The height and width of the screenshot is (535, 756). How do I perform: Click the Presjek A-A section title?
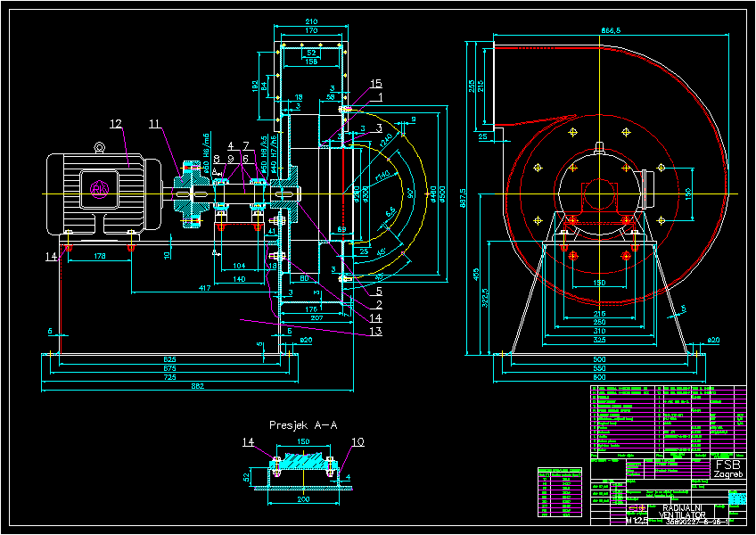303,425
